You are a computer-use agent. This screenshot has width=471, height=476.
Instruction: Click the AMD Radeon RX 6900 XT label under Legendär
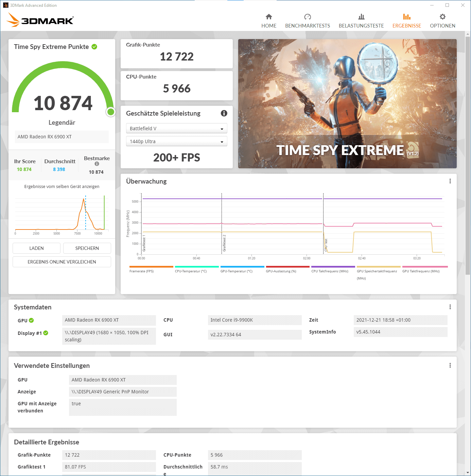pyautogui.click(x=62, y=137)
